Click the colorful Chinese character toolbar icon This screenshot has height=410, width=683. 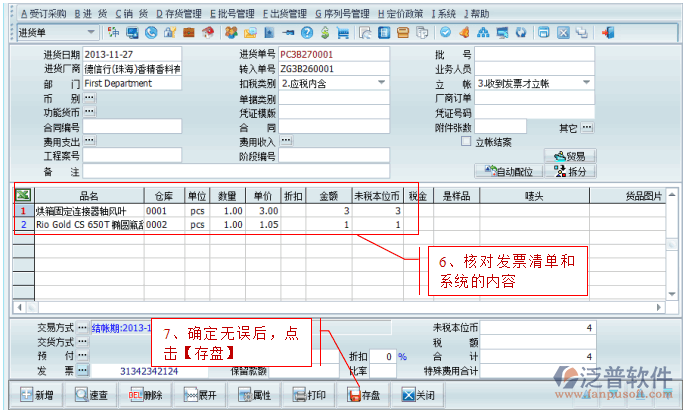[x=113, y=32]
